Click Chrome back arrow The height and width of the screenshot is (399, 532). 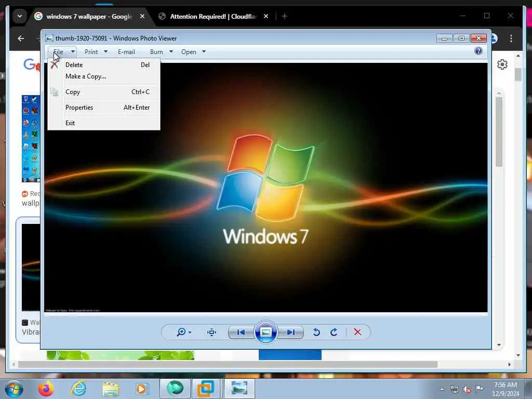click(21, 38)
